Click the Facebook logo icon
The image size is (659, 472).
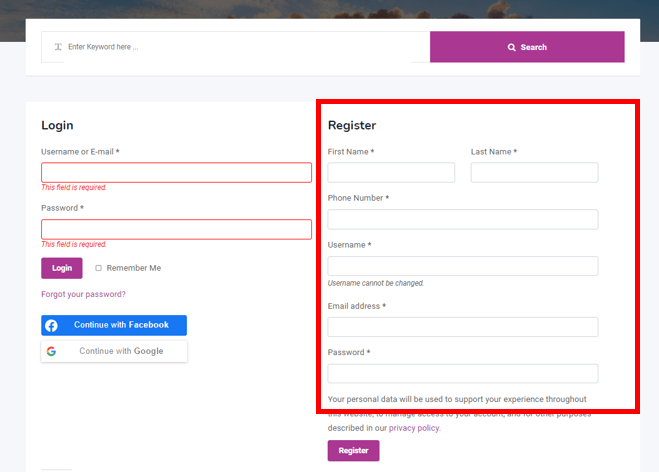point(52,325)
